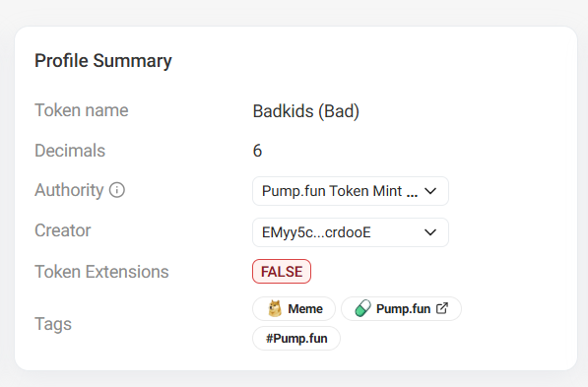This screenshot has width=588, height=387.
Task: Select the EMyy5c...crdooE creator address
Action: (351, 232)
